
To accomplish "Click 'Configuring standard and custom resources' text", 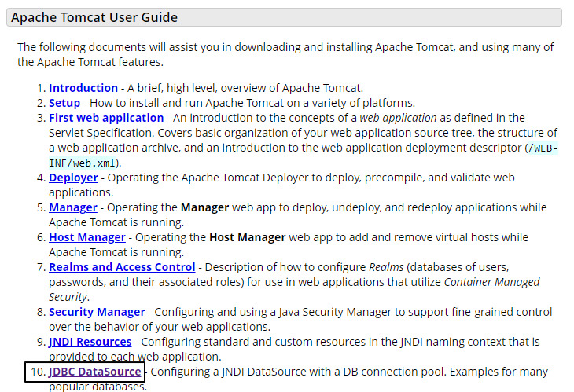I will click(294, 350).
